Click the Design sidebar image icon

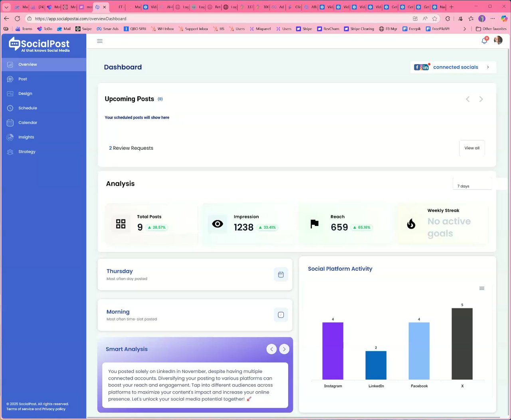[10, 93]
